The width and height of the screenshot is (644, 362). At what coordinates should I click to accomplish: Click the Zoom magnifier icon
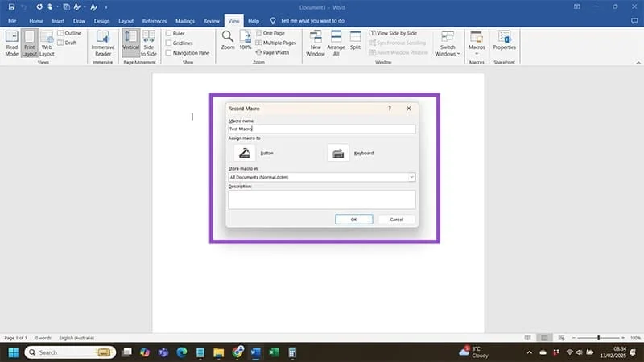pyautogui.click(x=228, y=39)
